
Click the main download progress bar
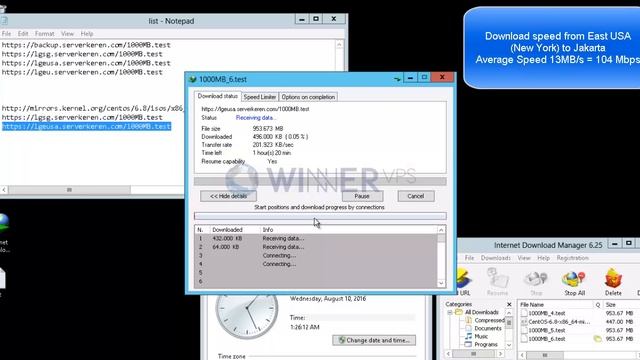click(320, 181)
